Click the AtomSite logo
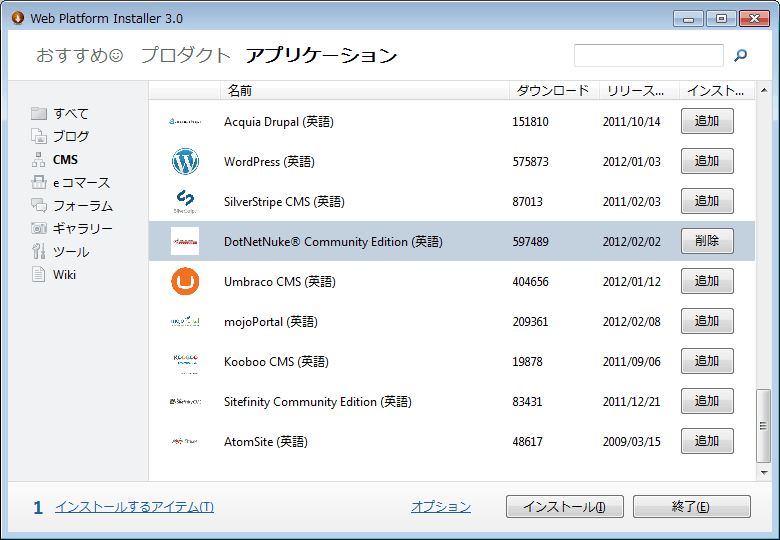This screenshot has width=780, height=540. (x=185, y=441)
